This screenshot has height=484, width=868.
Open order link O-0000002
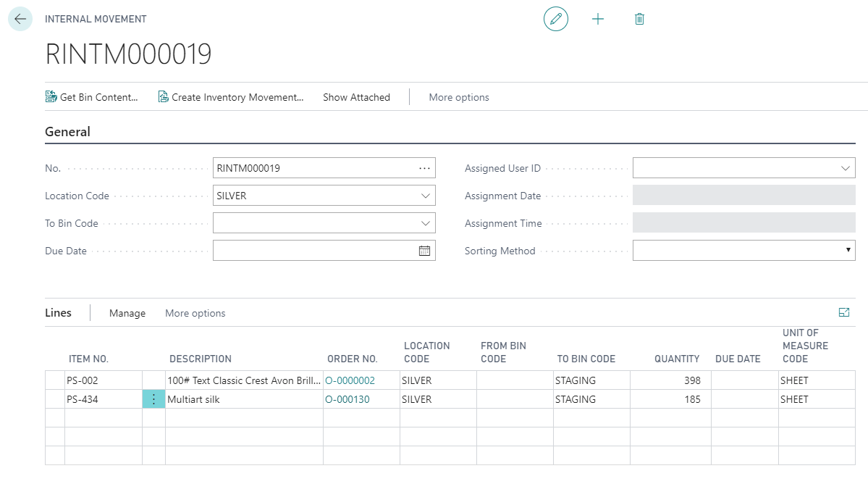point(350,380)
